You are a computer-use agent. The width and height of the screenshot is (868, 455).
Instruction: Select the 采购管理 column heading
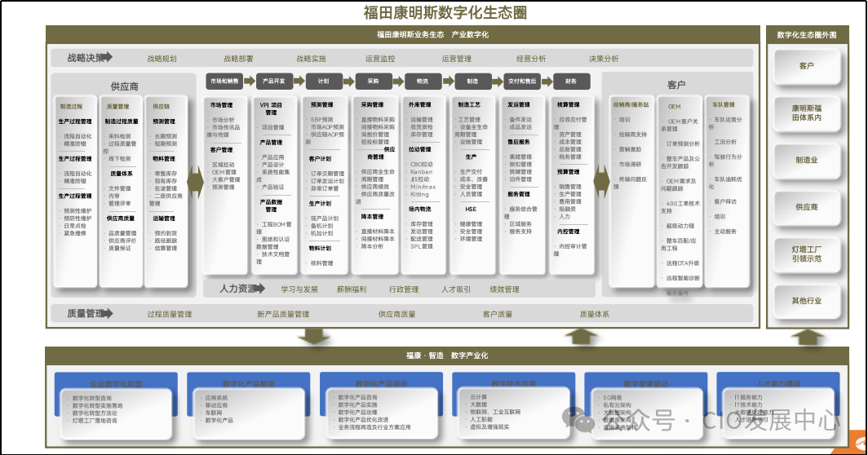(372, 104)
